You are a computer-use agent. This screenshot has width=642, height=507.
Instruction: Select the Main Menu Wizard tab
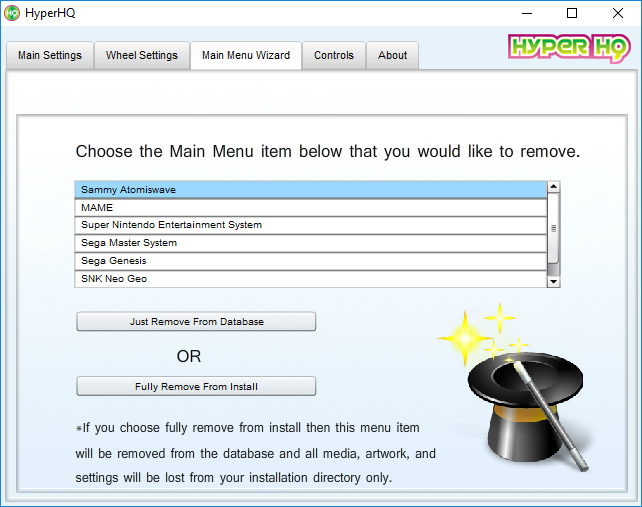coord(246,55)
